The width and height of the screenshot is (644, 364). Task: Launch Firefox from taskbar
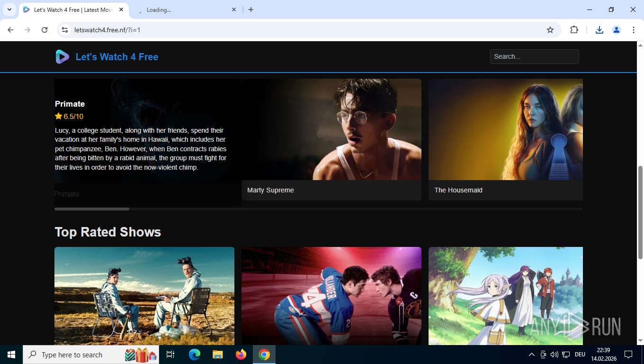pyautogui.click(x=241, y=355)
